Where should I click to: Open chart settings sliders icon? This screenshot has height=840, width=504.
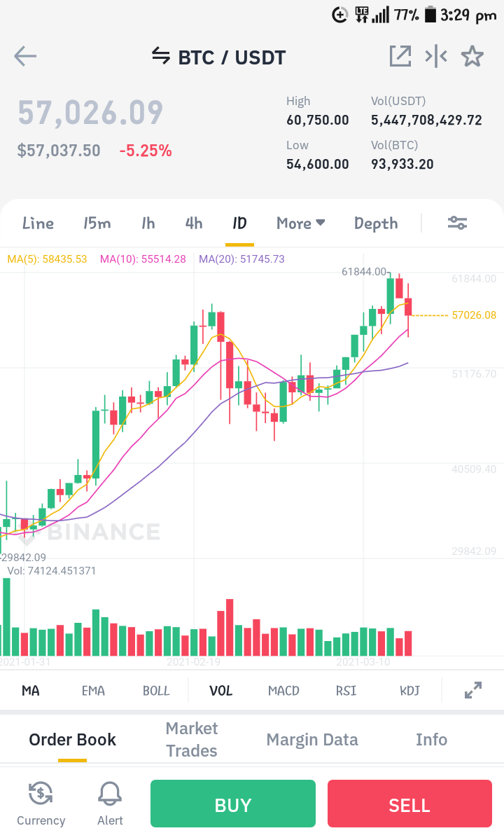(x=458, y=223)
